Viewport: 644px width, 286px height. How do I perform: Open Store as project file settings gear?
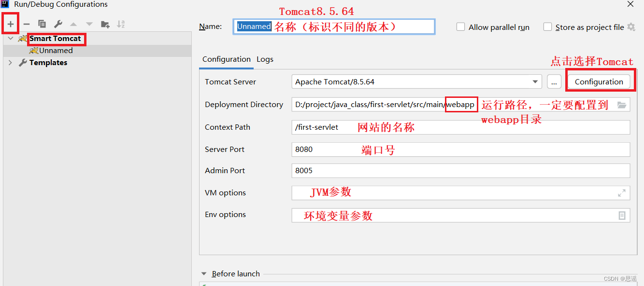(631, 27)
